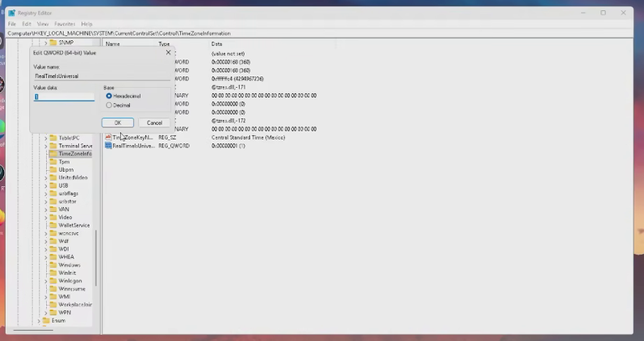Click the Registry Editor app icon in title bar
The width and height of the screenshot is (644, 341).
(12, 13)
